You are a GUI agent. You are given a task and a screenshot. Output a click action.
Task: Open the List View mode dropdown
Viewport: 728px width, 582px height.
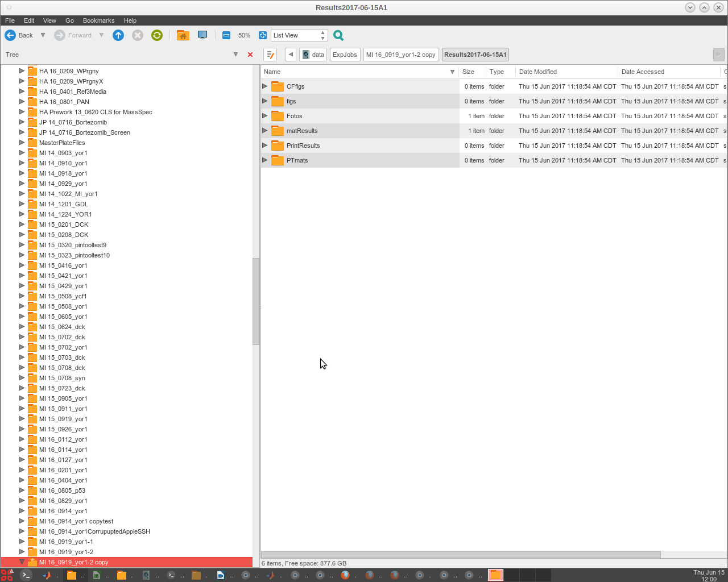point(299,35)
